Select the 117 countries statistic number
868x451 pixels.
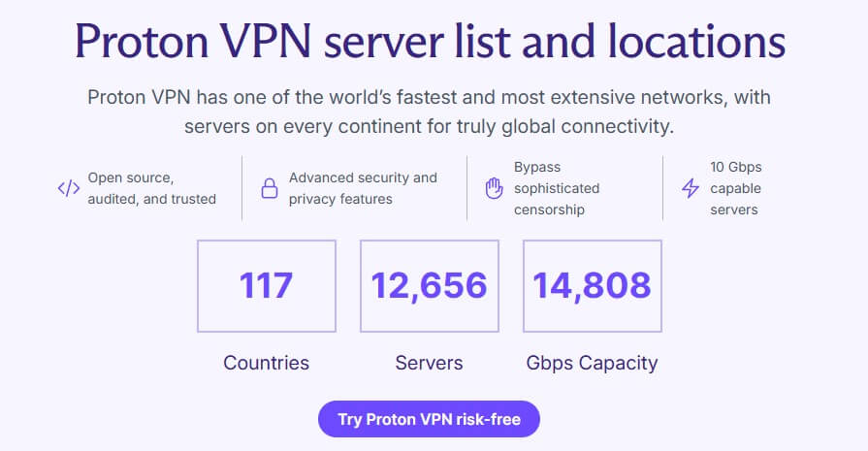pyautogui.click(x=266, y=286)
